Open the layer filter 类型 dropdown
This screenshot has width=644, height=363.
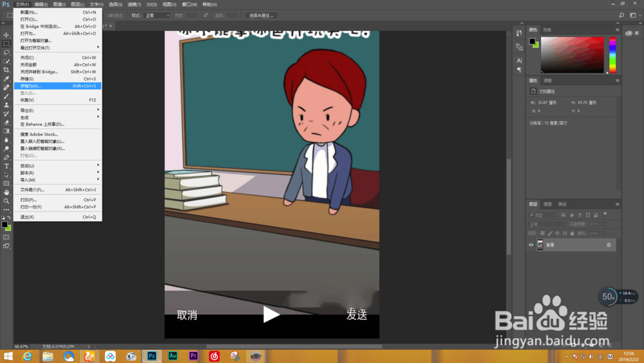coord(542,215)
